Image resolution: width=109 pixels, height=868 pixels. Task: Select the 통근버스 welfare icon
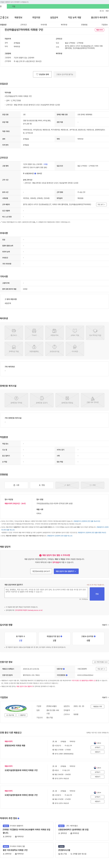14,333
